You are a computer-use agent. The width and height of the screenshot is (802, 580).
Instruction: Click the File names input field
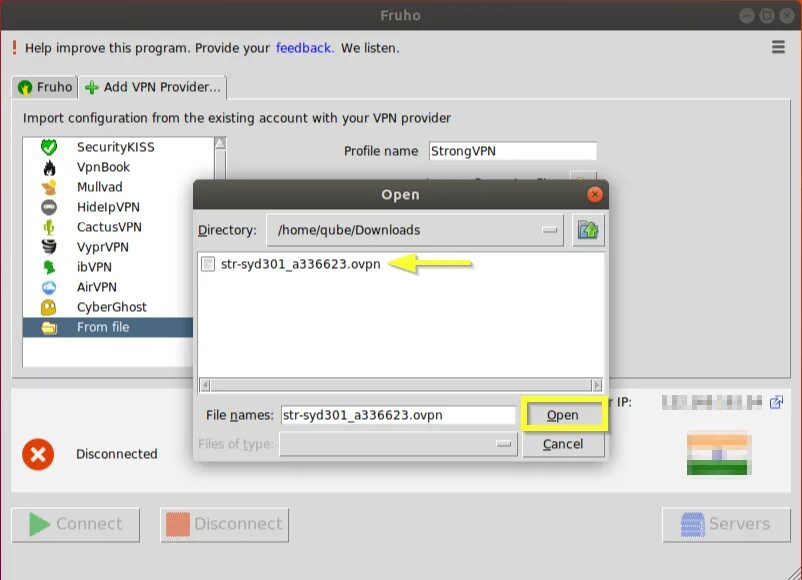[x=398, y=415]
